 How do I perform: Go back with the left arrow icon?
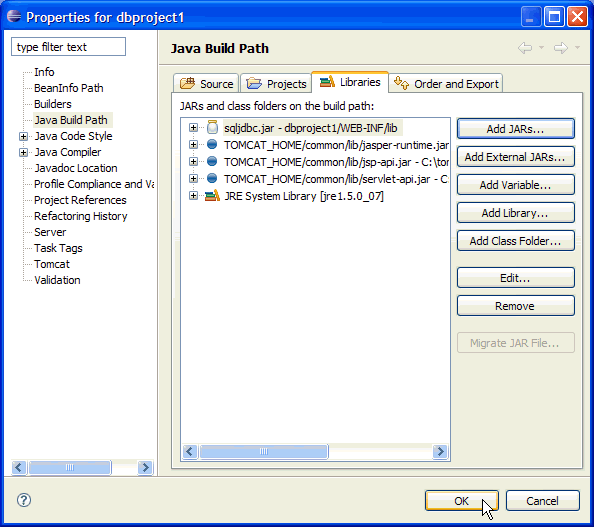tap(525, 48)
